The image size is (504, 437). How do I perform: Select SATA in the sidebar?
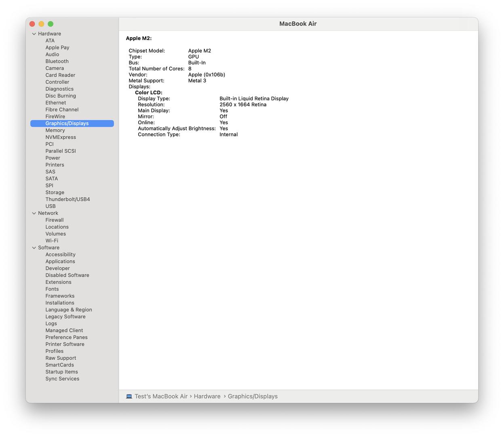(x=51, y=178)
